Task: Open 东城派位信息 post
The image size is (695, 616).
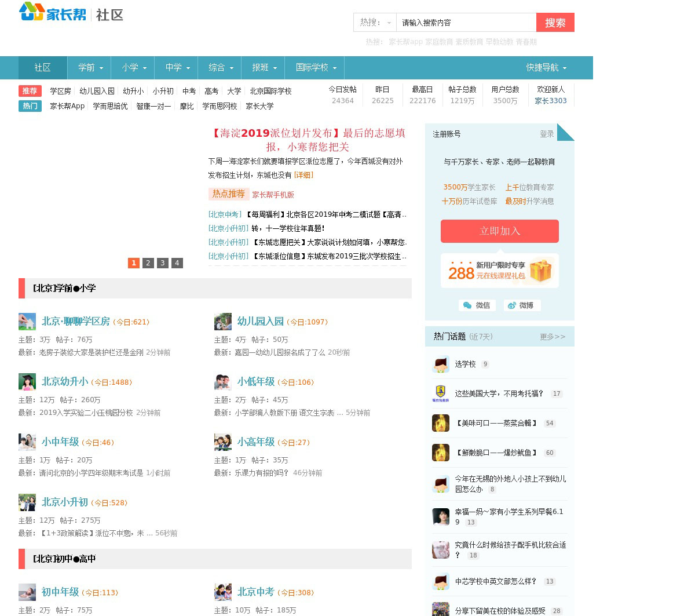Action: pyautogui.click(x=329, y=256)
